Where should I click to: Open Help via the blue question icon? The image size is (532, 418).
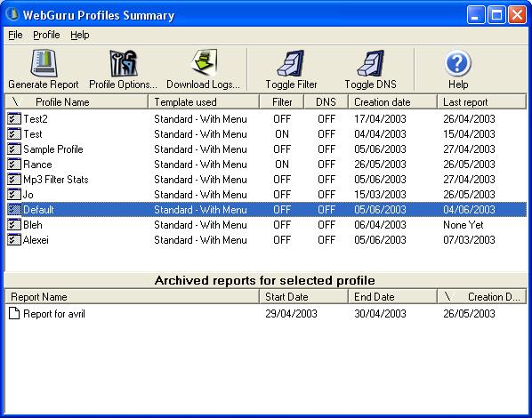(457, 63)
